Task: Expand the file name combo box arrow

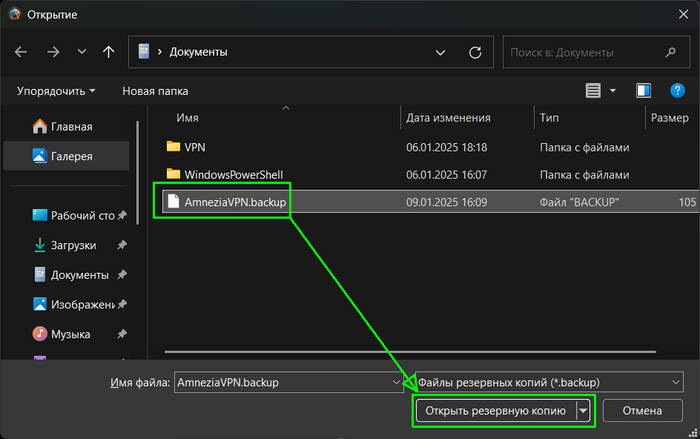Action: (x=396, y=382)
